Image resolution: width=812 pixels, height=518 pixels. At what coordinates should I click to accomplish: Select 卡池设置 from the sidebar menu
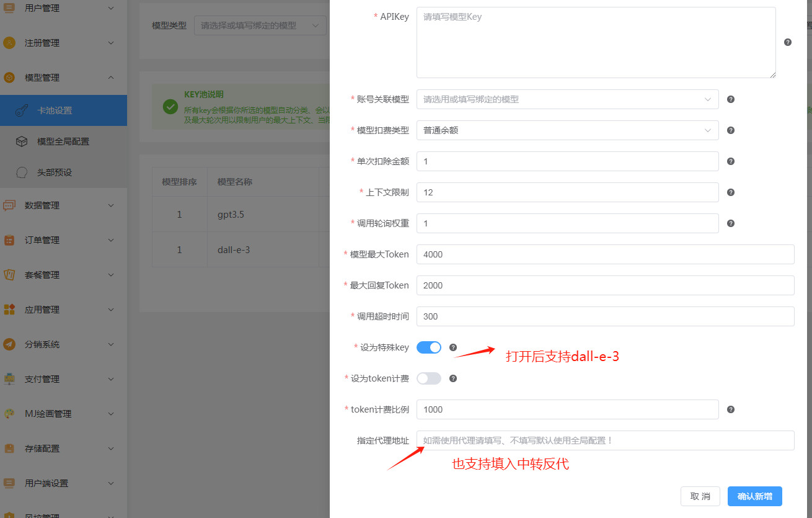click(64, 110)
